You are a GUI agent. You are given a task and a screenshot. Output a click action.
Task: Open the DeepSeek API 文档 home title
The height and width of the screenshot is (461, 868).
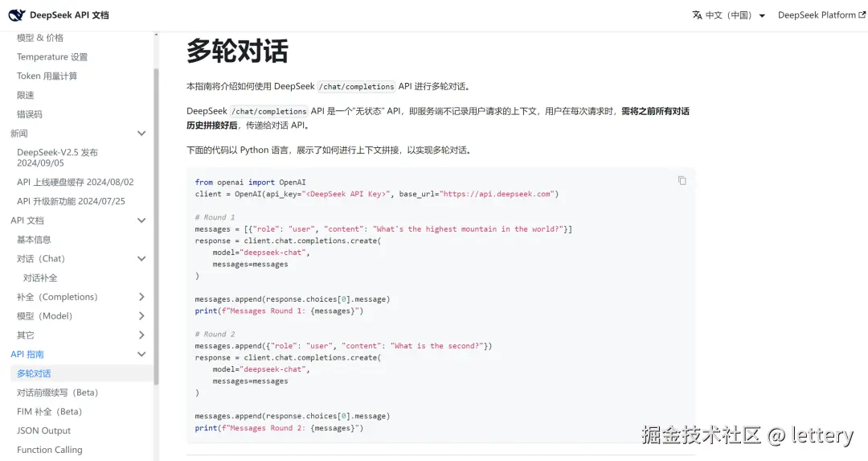point(69,15)
